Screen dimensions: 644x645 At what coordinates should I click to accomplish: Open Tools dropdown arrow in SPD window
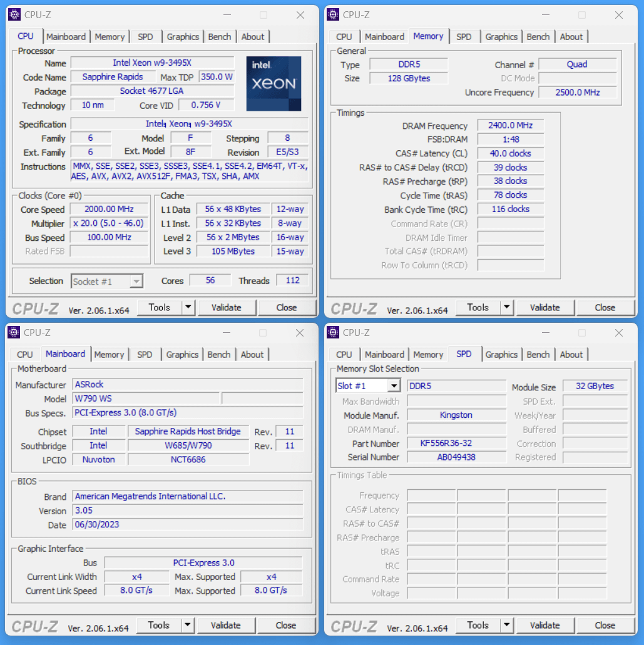point(506,625)
